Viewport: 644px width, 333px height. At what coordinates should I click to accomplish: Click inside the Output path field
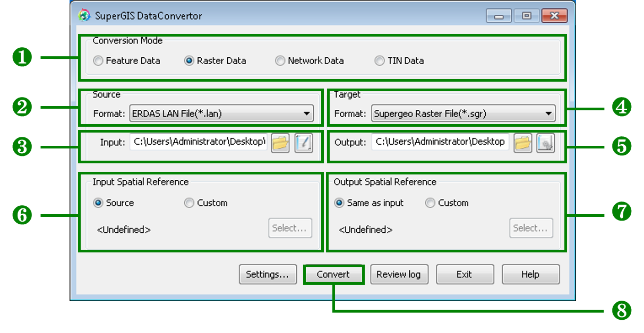(440, 142)
